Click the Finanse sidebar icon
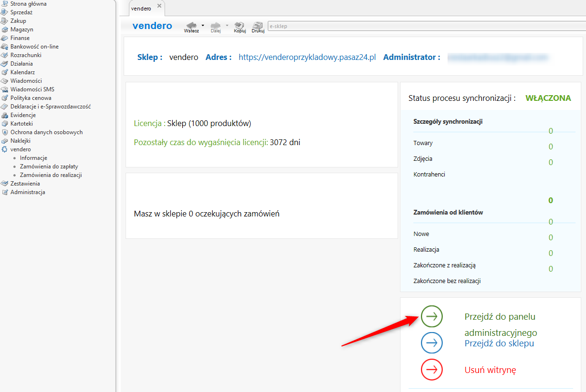Viewport: 586px width, 392px height. tap(5, 38)
